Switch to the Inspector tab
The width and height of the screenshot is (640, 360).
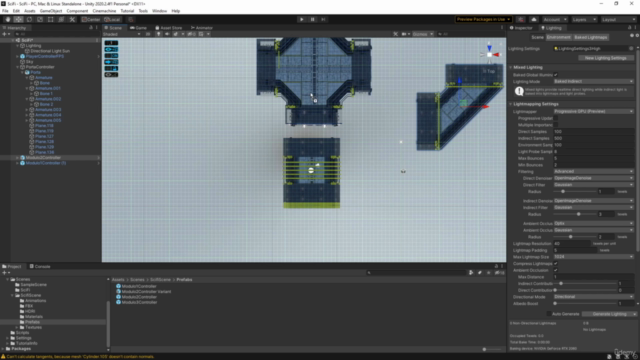click(x=521, y=28)
